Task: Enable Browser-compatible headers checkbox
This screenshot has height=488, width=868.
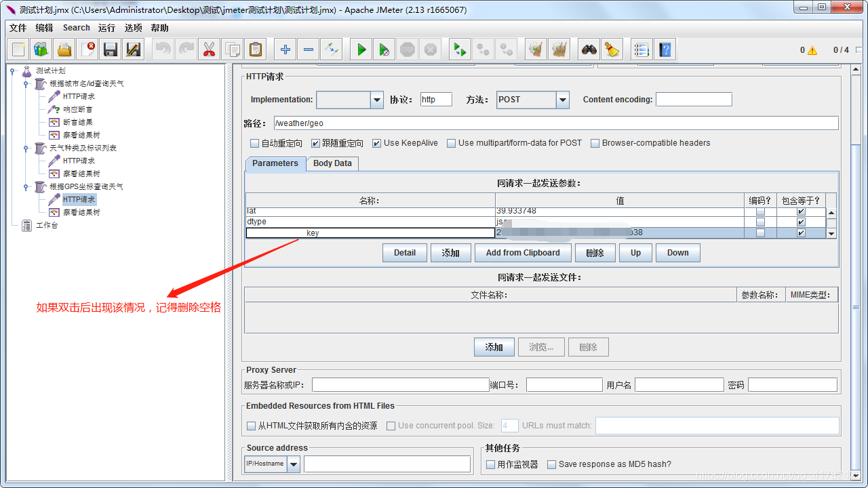Action: (x=595, y=143)
